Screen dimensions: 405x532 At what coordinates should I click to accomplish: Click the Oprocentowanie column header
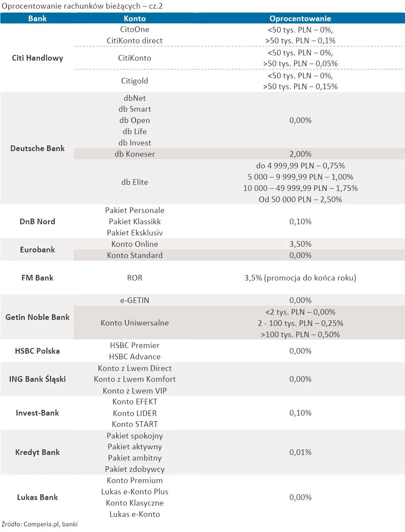300,19
